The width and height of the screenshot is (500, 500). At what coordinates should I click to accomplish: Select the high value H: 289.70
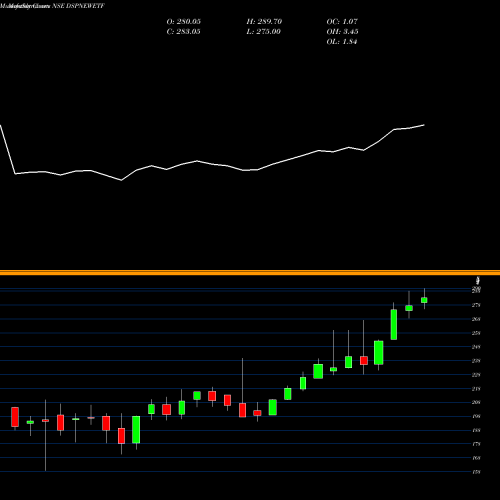coord(264,22)
